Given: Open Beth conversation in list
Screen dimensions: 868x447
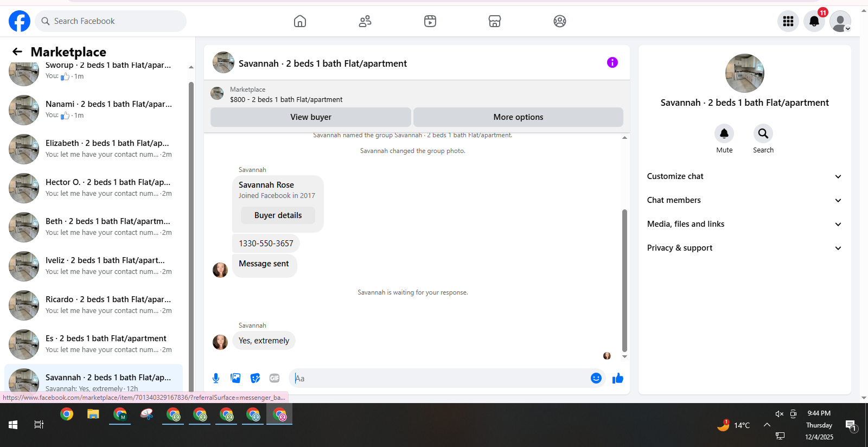Looking at the screenshot, I should [93, 227].
